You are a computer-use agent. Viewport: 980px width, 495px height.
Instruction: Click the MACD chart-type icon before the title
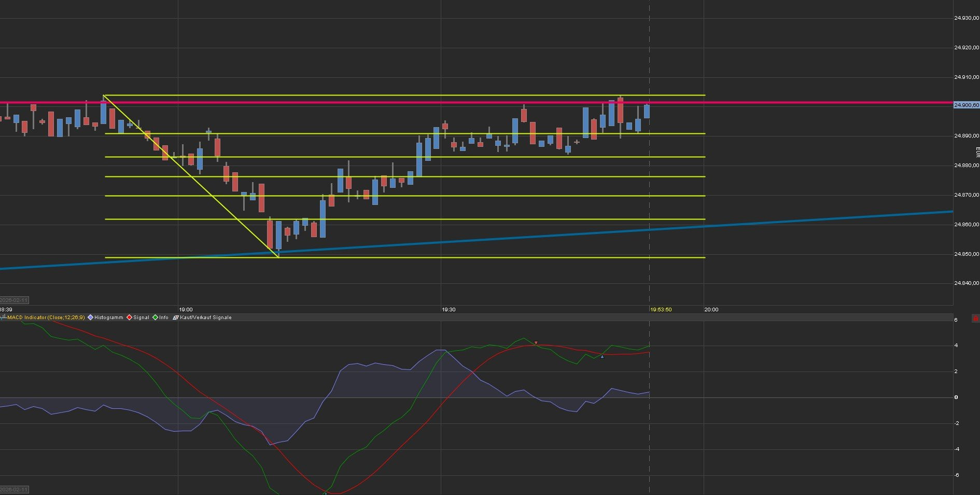(3, 317)
